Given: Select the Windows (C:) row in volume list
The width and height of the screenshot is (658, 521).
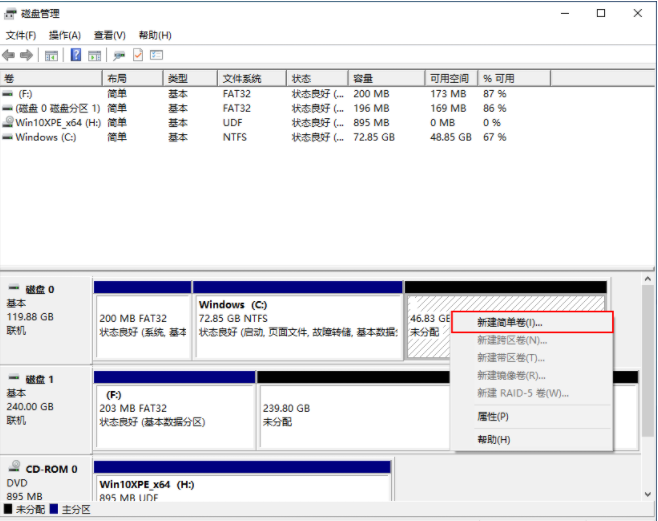Looking at the screenshot, I should tap(45, 137).
